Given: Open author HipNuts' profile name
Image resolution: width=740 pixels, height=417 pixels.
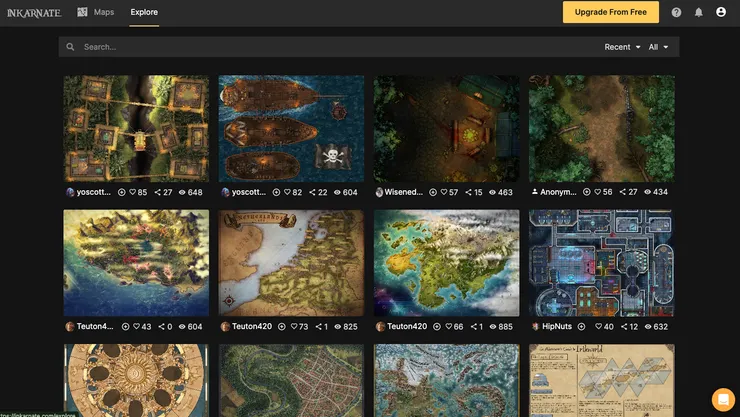Looking at the screenshot, I should point(557,326).
